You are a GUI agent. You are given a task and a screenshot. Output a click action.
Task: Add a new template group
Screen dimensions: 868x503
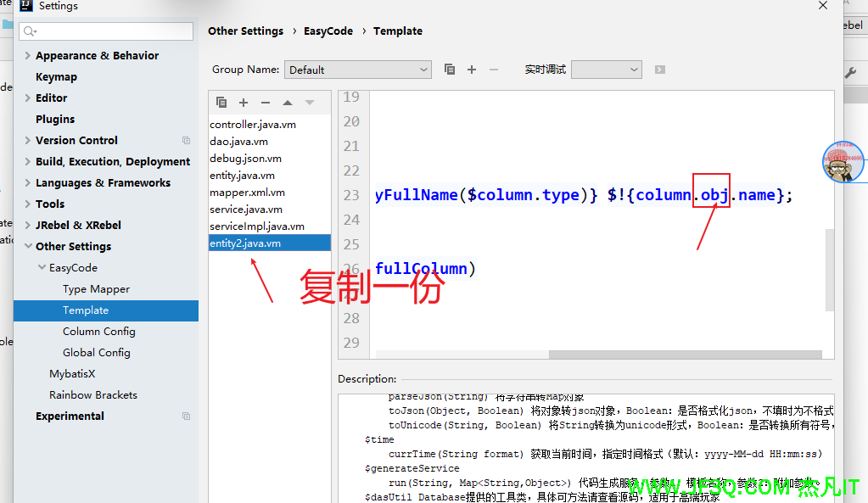tap(472, 70)
